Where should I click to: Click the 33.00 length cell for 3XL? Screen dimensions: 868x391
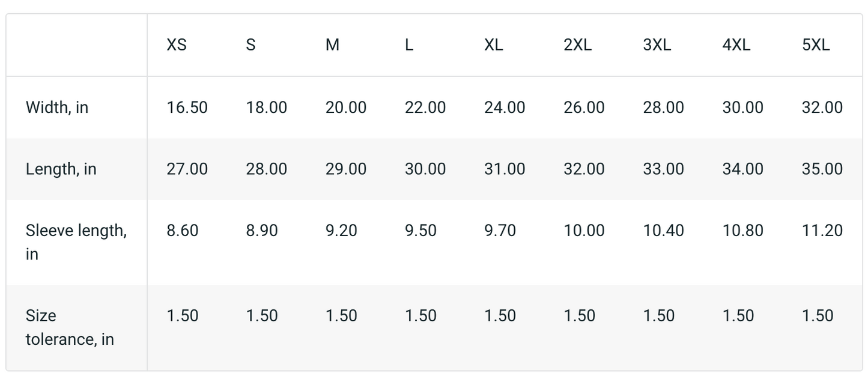coord(663,169)
